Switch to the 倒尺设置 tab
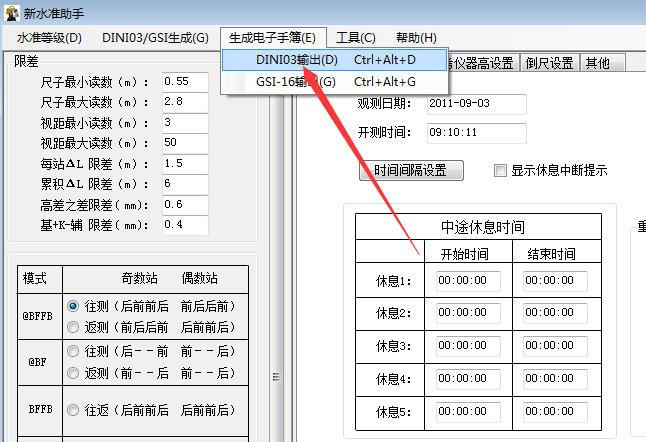Image resolution: width=646 pixels, height=442 pixels. coord(549,63)
